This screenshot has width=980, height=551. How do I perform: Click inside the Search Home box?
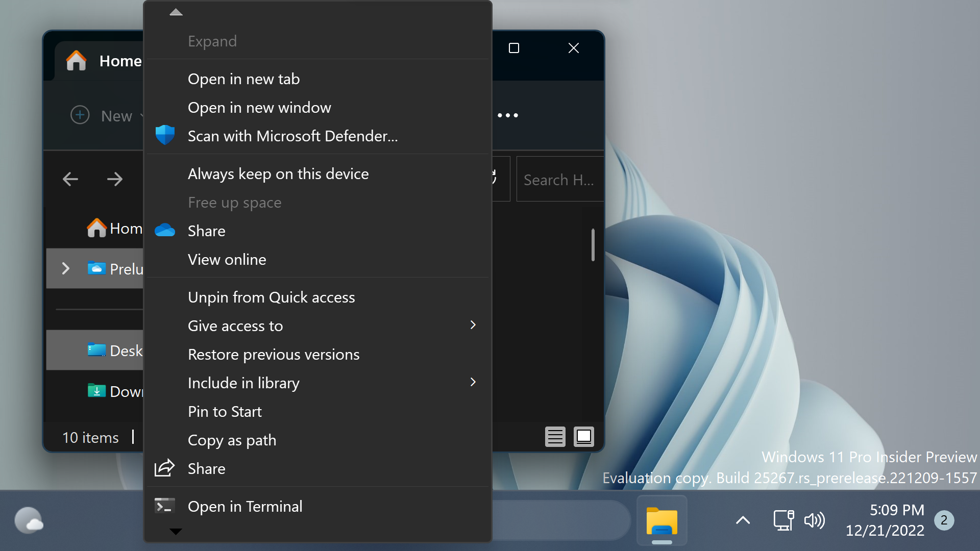click(x=559, y=179)
